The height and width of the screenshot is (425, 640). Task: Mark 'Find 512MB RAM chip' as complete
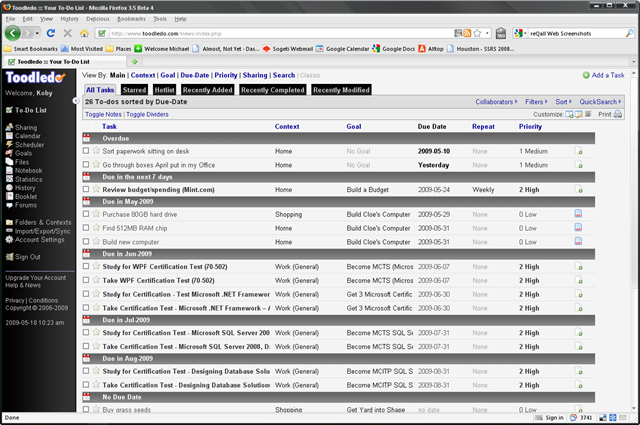(86, 228)
